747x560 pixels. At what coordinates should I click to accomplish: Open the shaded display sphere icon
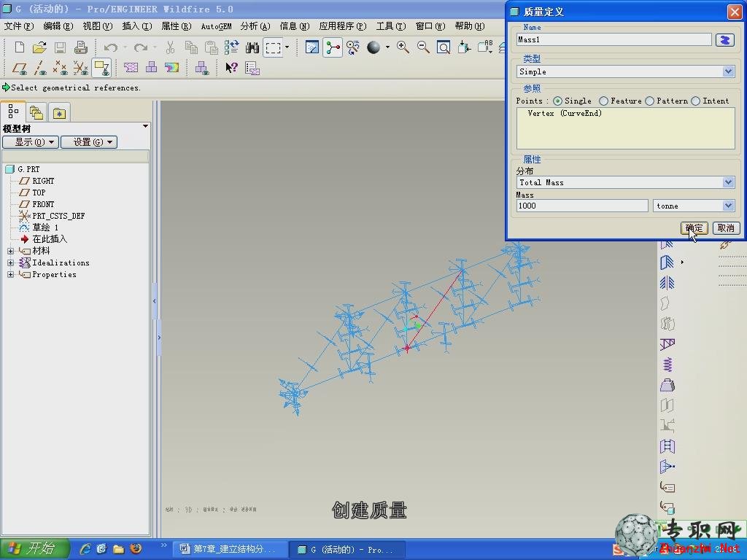click(373, 47)
